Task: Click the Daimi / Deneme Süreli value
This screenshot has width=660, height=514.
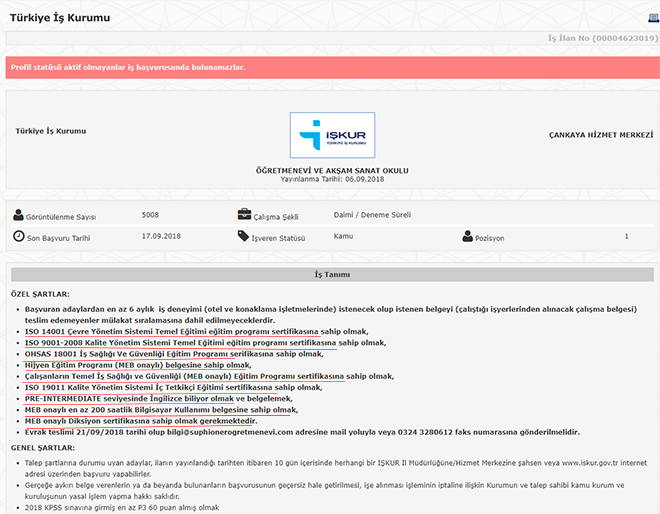Action: click(x=372, y=215)
